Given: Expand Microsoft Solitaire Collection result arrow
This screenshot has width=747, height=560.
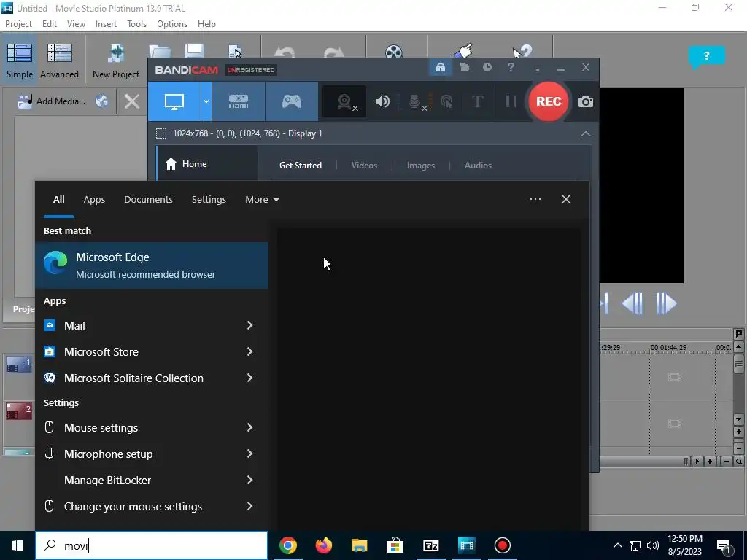Looking at the screenshot, I should [249, 378].
